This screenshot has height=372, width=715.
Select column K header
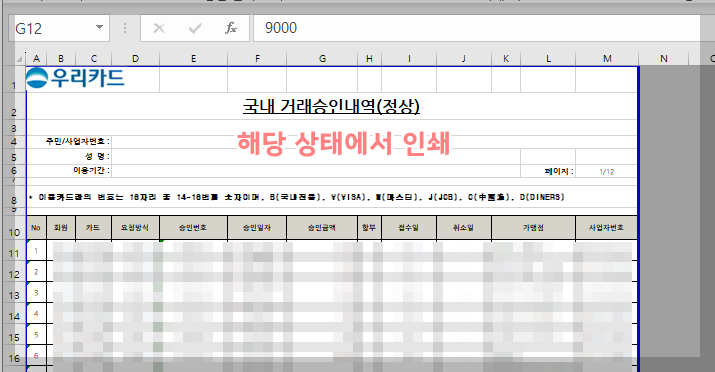pos(506,59)
